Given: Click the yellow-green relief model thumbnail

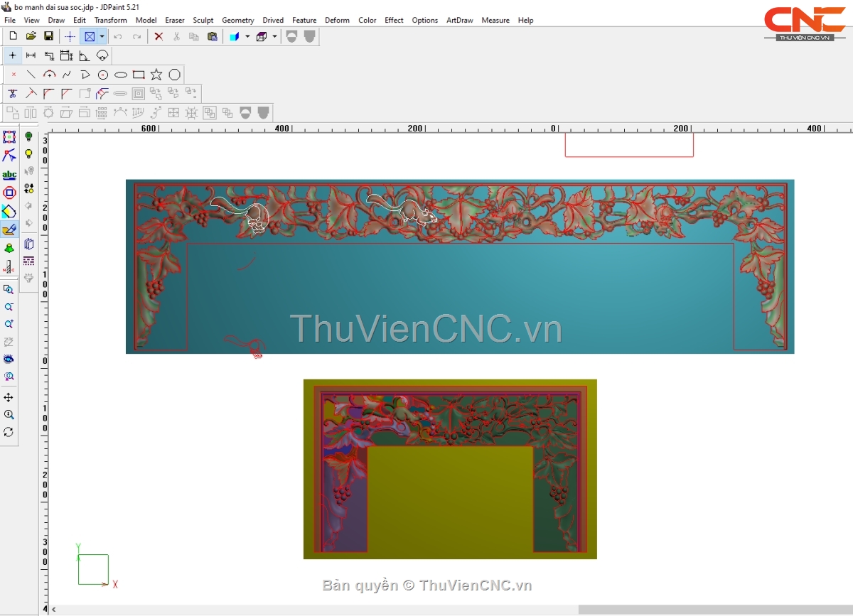Looking at the screenshot, I should (450, 469).
